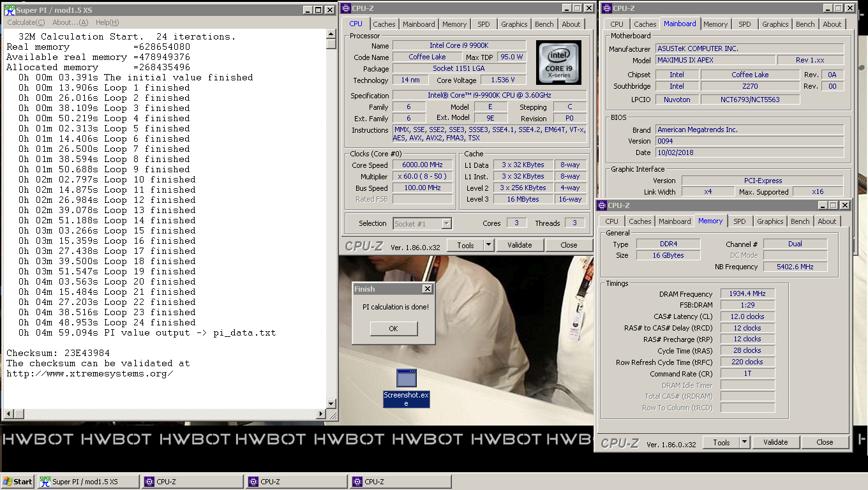The image size is (868, 490).
Task: Open Help menu in Super PI
Action: point(107,22)
